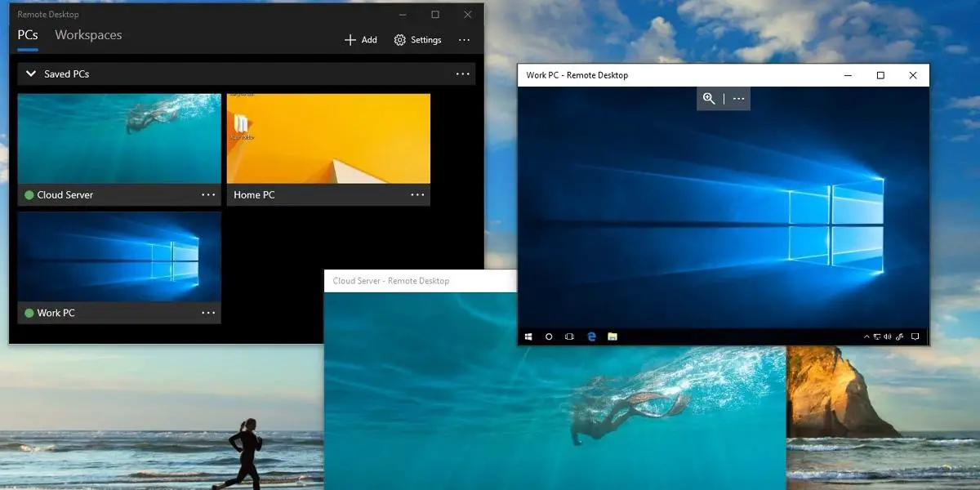Minimize the Work PC Remote Desktop window
The width and height of the screenshot is (980, 490).
(848, 75)
